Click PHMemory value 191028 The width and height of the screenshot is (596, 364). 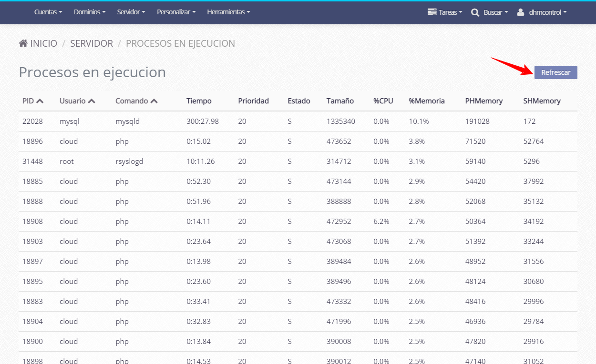[477, 121]
